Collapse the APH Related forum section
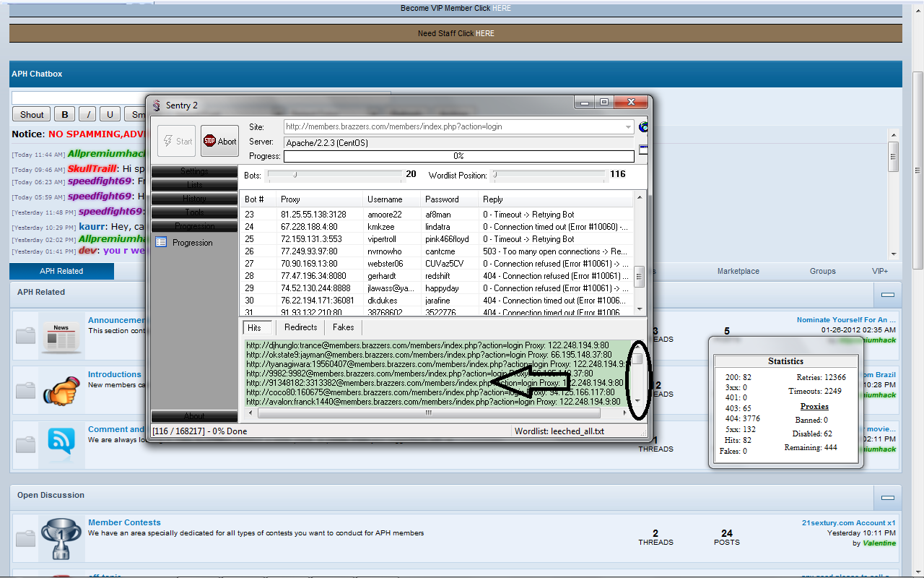This screenshot has width=924, height=578. tap(888, 295)
